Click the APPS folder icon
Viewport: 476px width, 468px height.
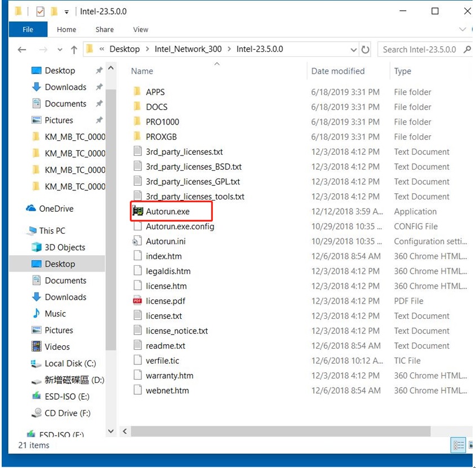coord(137,92)
